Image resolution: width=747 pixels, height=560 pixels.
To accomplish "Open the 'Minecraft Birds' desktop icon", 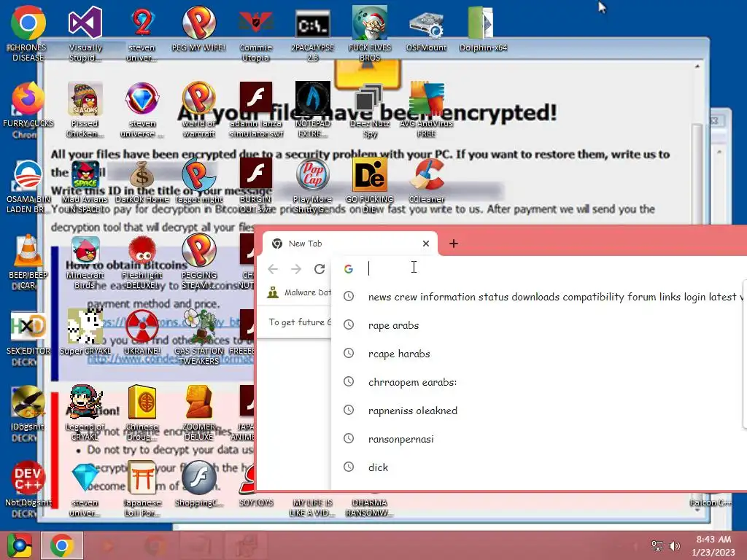I will (x=85, y=250).
